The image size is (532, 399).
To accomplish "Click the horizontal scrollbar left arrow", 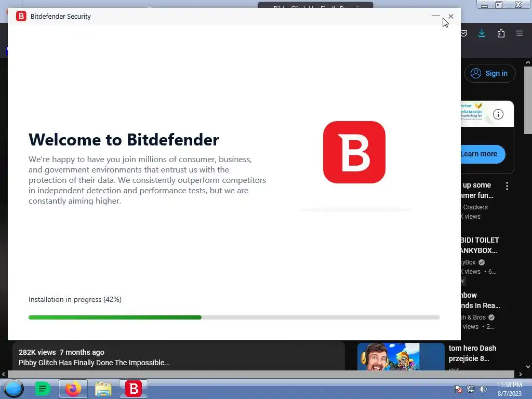I will [4, 374].
